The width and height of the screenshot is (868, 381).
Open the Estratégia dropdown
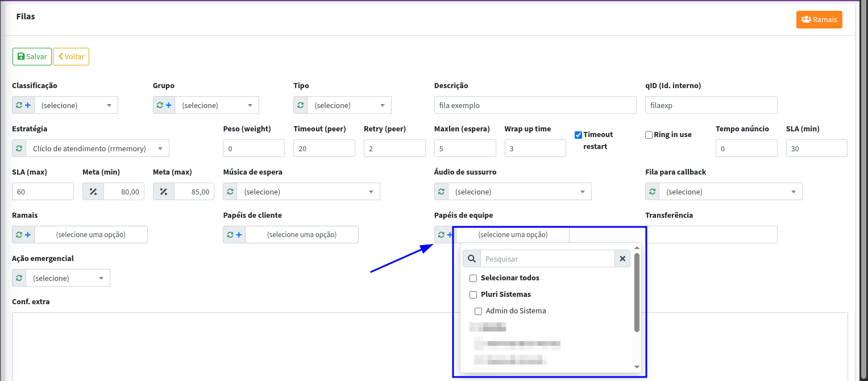coord(97,148)
